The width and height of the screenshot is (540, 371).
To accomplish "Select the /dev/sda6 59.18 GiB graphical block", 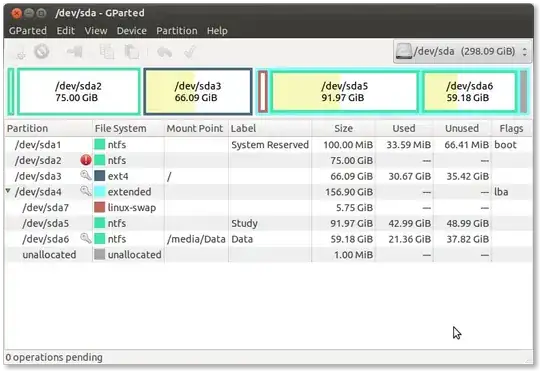I will [x=470, y=92].
